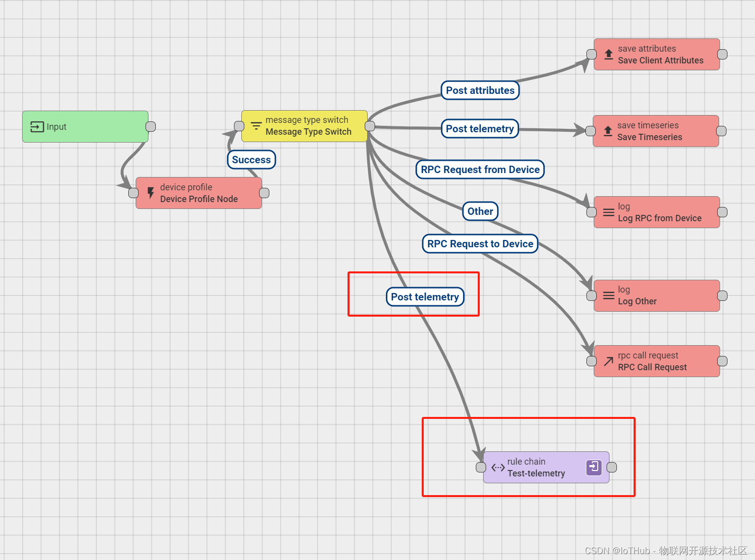
Task: Click the Save Timeseries upload icon
Action: click(608, 131)
